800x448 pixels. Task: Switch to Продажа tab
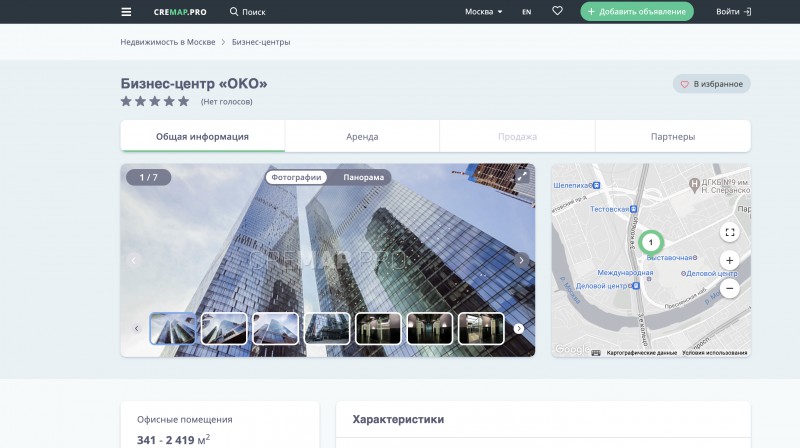[517, 136]
